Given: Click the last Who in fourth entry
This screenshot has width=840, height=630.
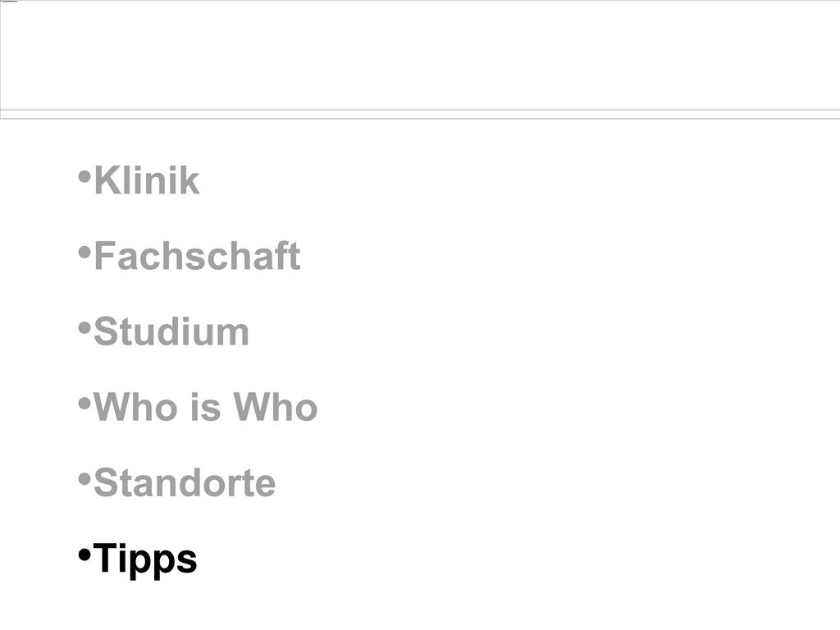Looking at the screenshot, I should [276, 407].
